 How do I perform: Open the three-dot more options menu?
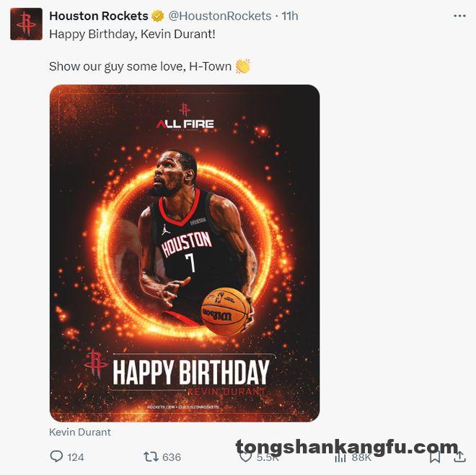click(459, 16)
